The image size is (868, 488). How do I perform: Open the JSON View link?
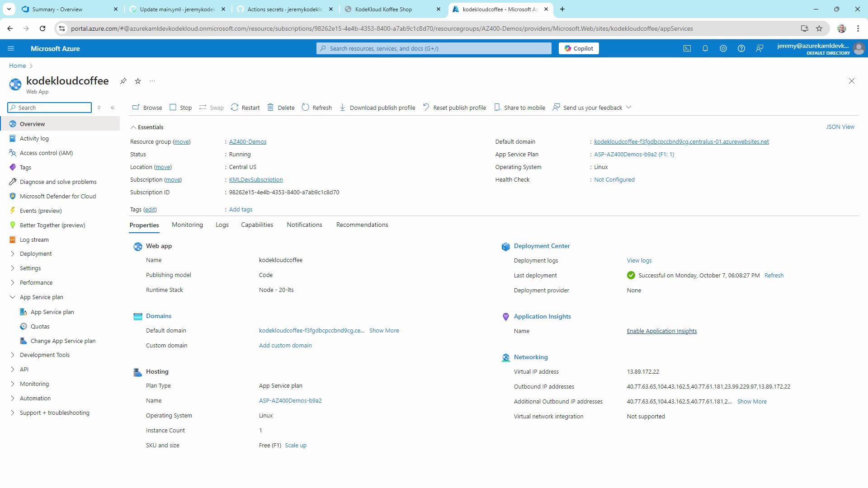(840, 127)
